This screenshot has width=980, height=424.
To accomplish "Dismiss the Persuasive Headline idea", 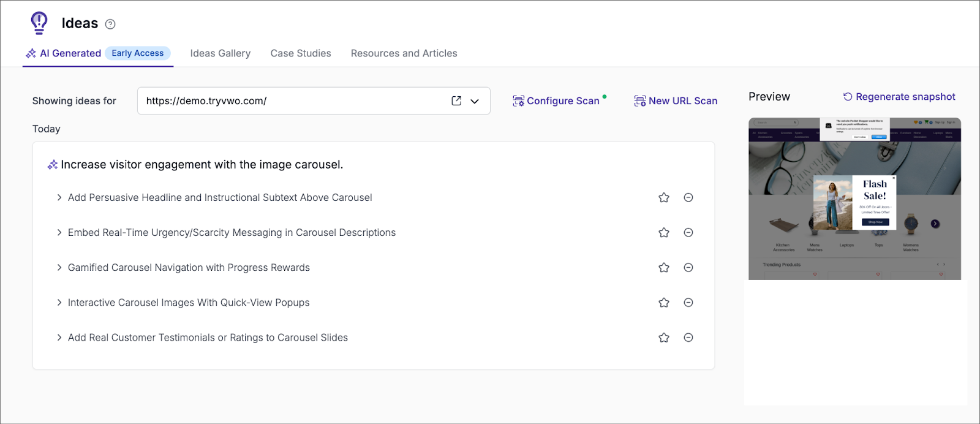I will tap(688, 197).
